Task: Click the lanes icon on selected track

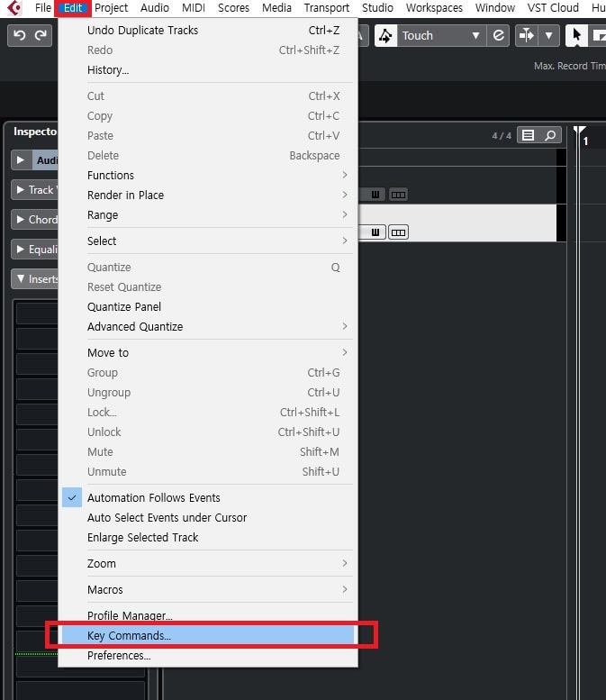Action: pos(398,232)
